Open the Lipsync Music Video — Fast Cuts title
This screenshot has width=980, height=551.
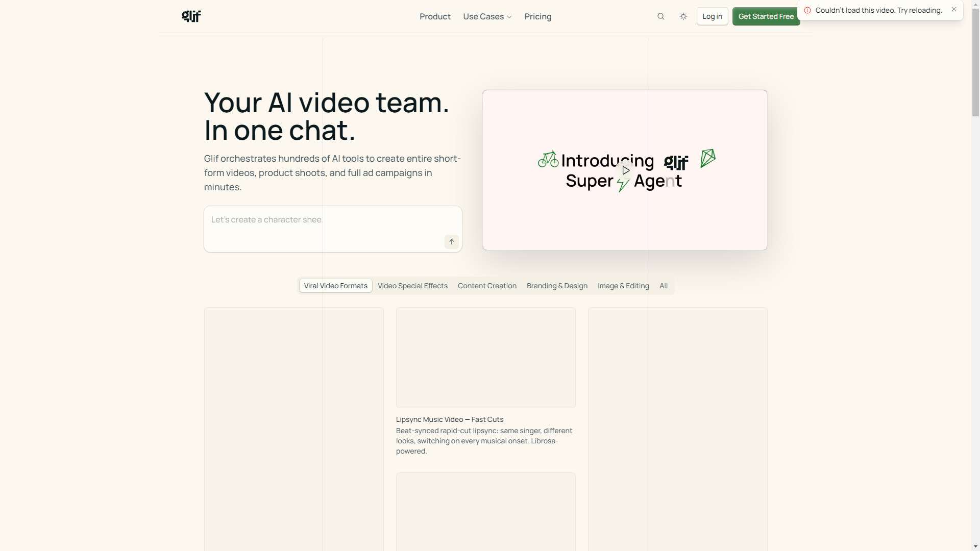pyautogui.click(x=450, y=419)
